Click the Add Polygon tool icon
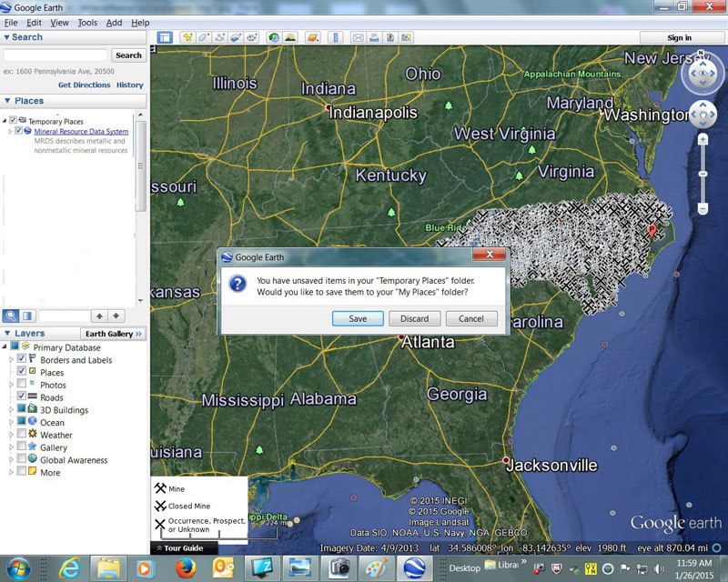The width and height of the screenshot is (728, 582). [x=204, y=37]
